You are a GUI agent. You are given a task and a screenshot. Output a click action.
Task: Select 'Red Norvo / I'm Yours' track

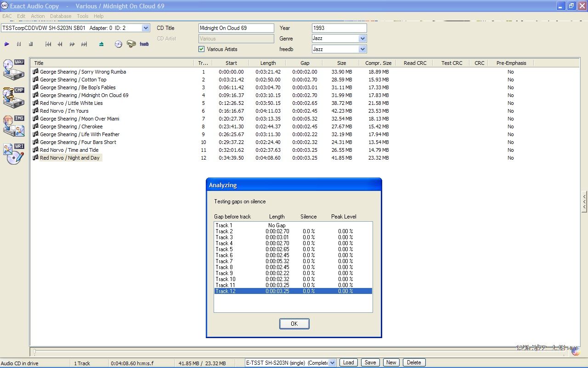(64, 111)
